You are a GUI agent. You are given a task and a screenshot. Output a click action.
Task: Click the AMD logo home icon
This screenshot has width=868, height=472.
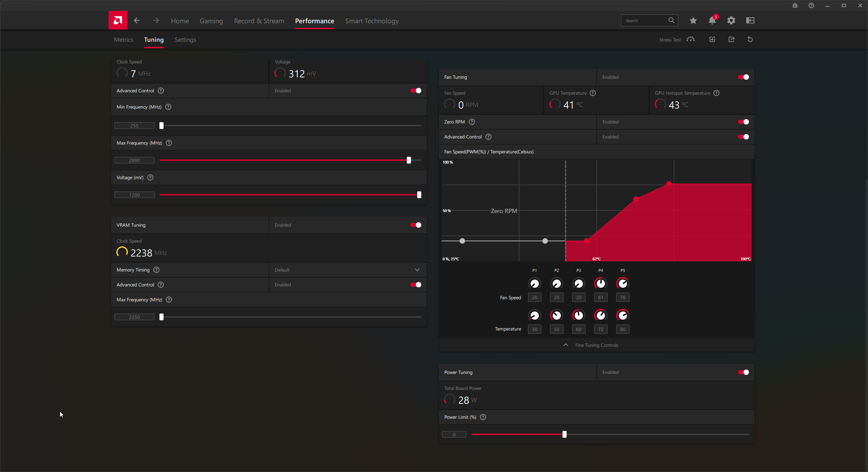(x=118, y=20)
